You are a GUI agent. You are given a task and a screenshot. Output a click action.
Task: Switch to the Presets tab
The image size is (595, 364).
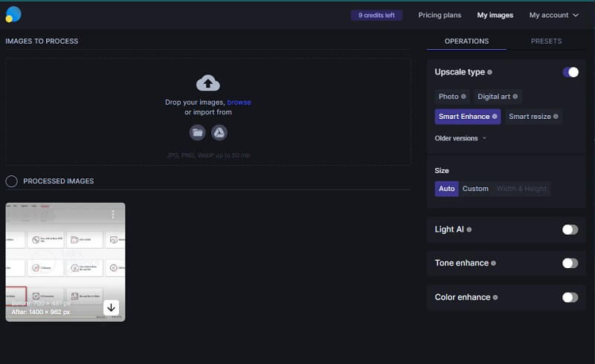tap(546, 42)
